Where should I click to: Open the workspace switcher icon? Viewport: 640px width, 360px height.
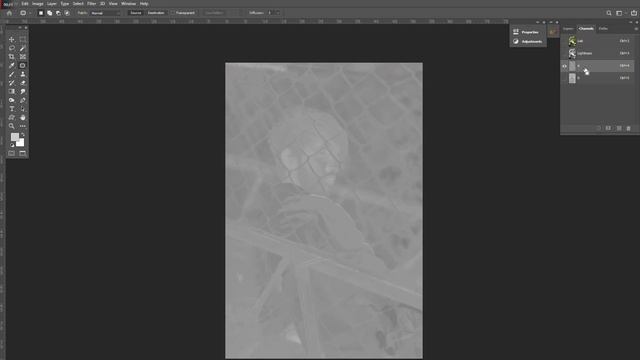click(x=619, y=13)
